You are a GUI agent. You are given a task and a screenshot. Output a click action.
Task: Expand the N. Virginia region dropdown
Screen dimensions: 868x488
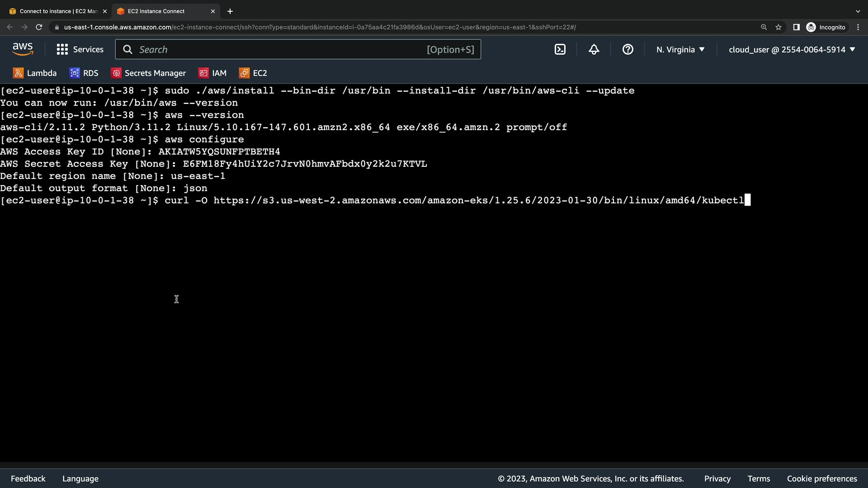click(x=680, y=50)
